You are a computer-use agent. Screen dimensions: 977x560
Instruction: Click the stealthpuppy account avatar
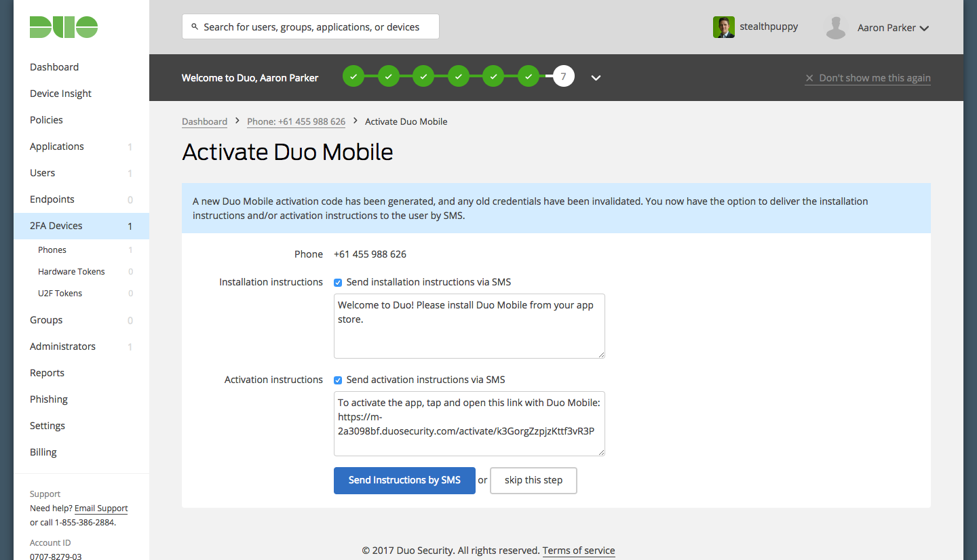[724, 27]
